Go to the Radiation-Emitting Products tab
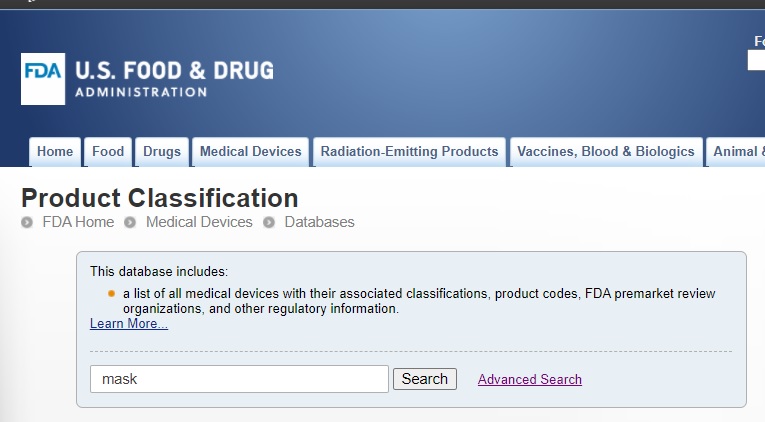The image size is (765, 422). pos(408,152)
